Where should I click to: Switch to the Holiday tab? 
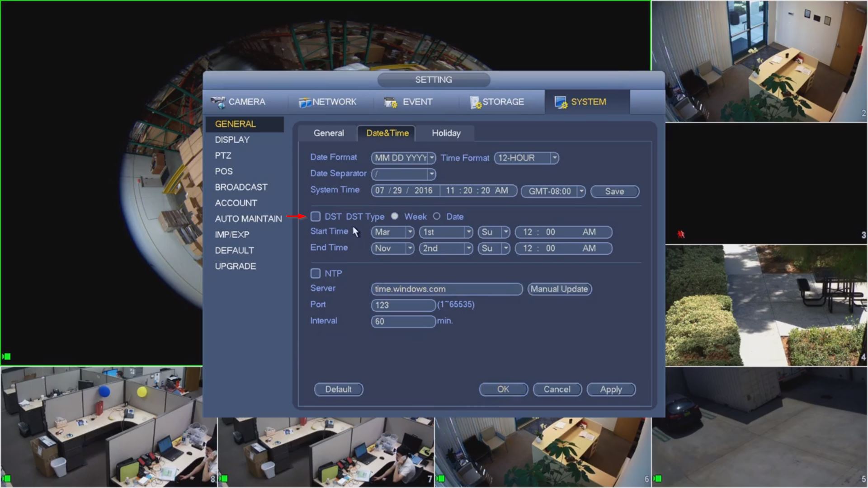(x=446, y=133)
